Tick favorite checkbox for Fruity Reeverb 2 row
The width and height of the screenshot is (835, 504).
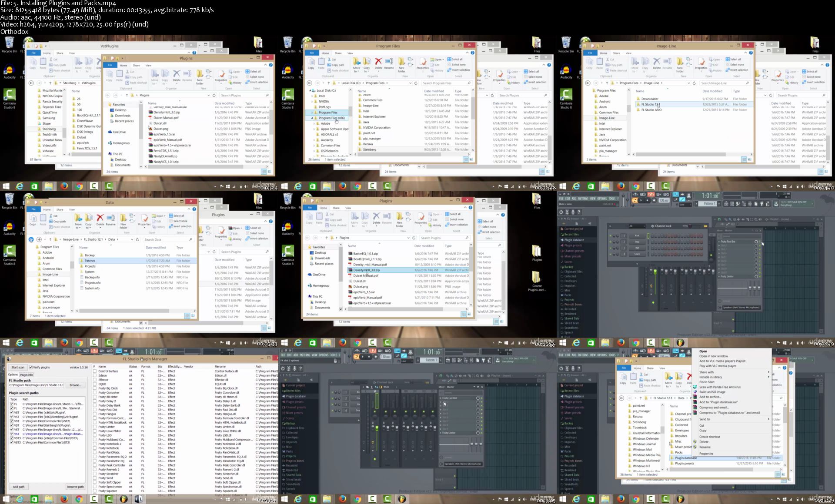click(x=95, y=470)
